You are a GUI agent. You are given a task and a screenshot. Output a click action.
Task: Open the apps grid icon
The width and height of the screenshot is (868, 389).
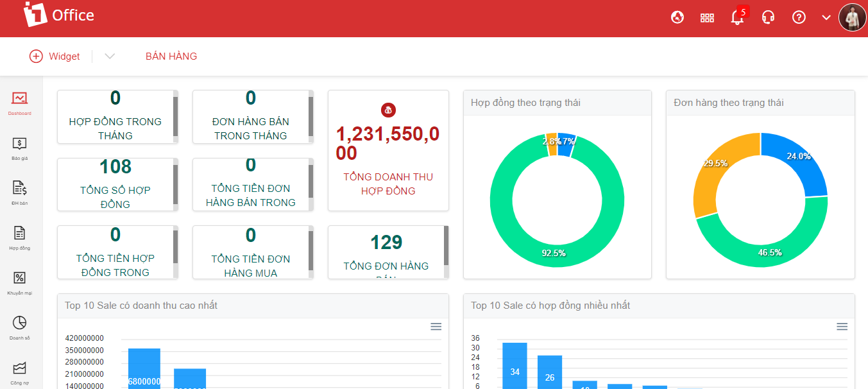click(x=707, y=18)
